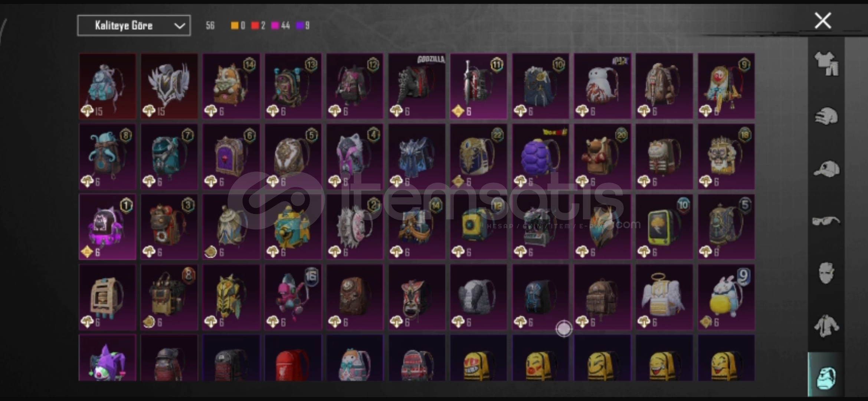Click the red quality count indicator
868x401 pixels.
coord(258,25)
